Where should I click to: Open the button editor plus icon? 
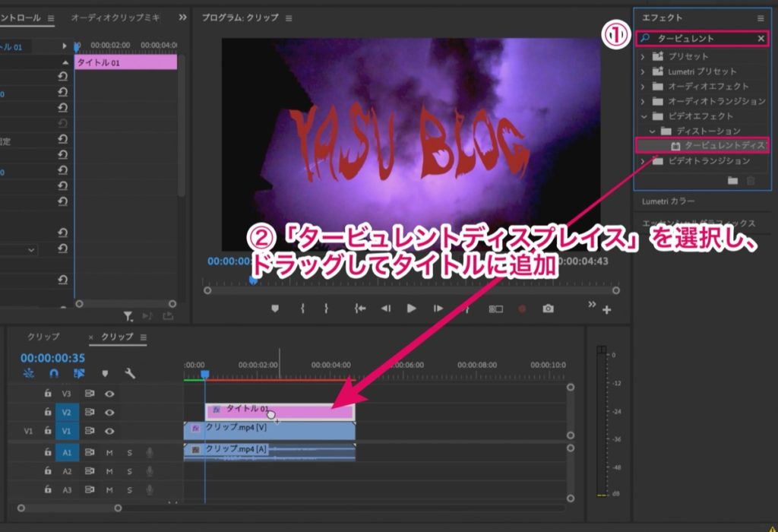click(x=606, y=310)
